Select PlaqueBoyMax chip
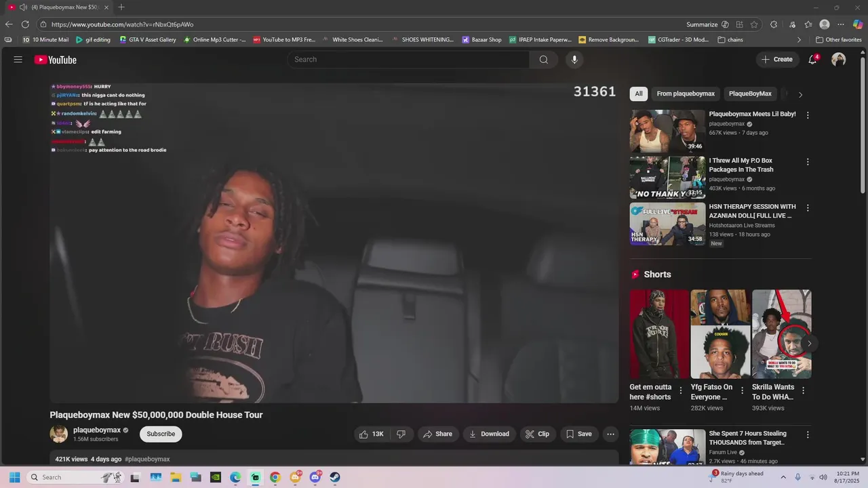 [x=750, y=94]
